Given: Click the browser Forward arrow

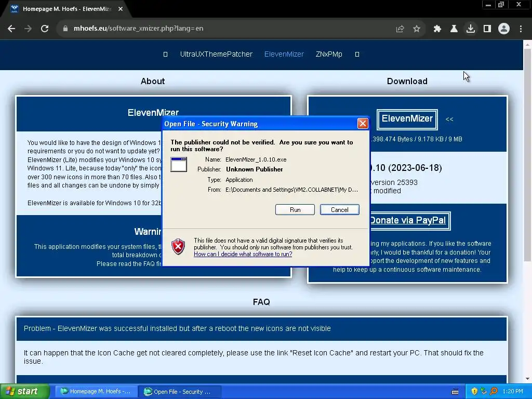Looking at the screenshot, I should tap(28, 29).
